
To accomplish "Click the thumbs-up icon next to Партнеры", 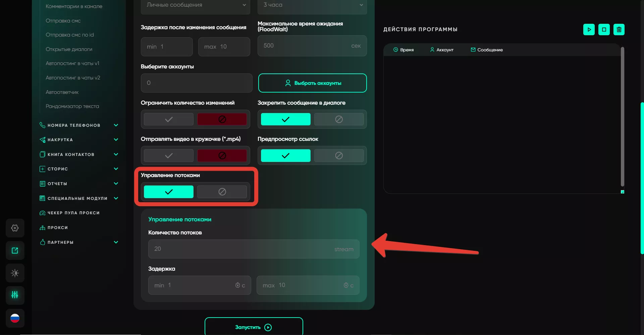I will tap(42, 242).
